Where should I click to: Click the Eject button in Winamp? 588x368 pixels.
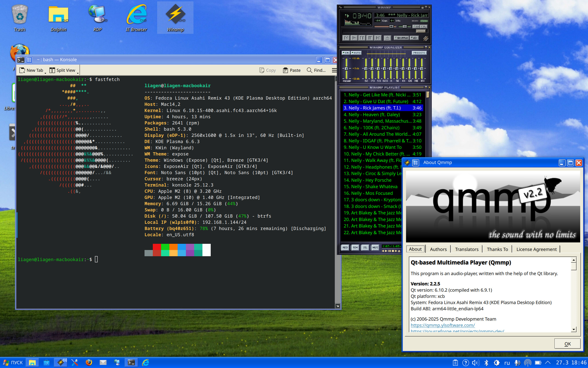click(387, 38)
